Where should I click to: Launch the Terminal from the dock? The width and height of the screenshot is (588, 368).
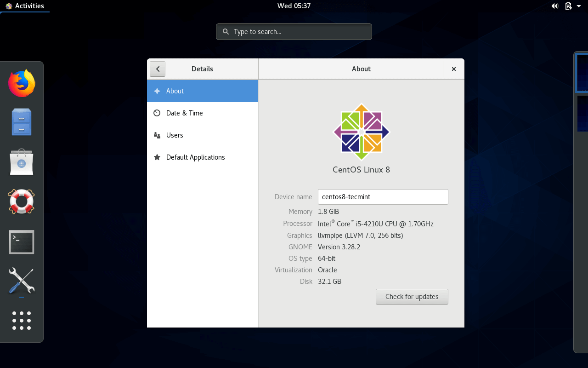coord(21,241)
